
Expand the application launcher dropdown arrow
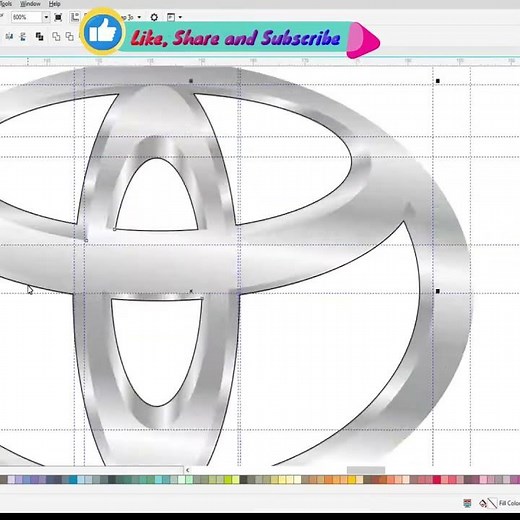point(180,17)
